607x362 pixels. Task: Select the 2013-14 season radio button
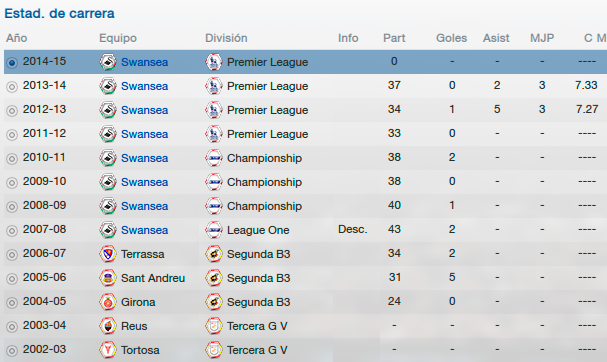pos(12,87)
